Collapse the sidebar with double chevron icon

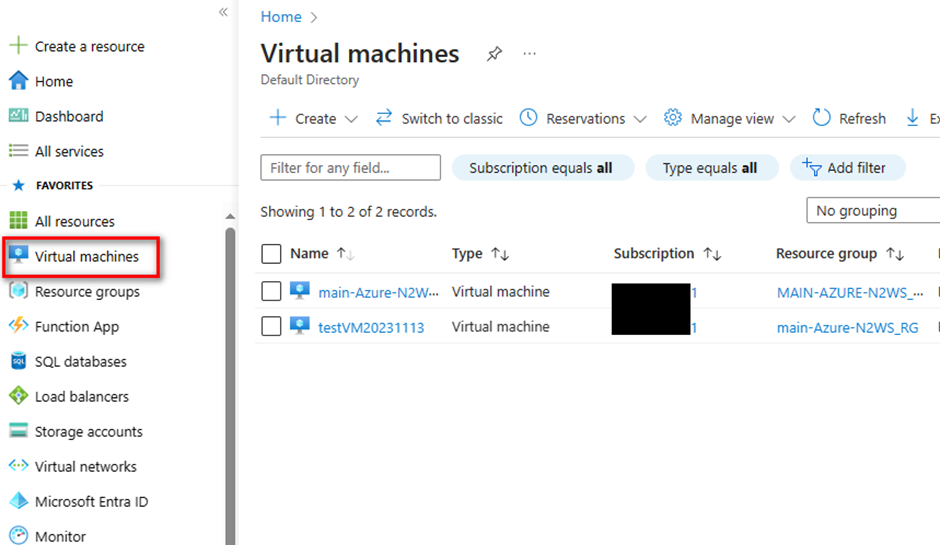point(223,12)
